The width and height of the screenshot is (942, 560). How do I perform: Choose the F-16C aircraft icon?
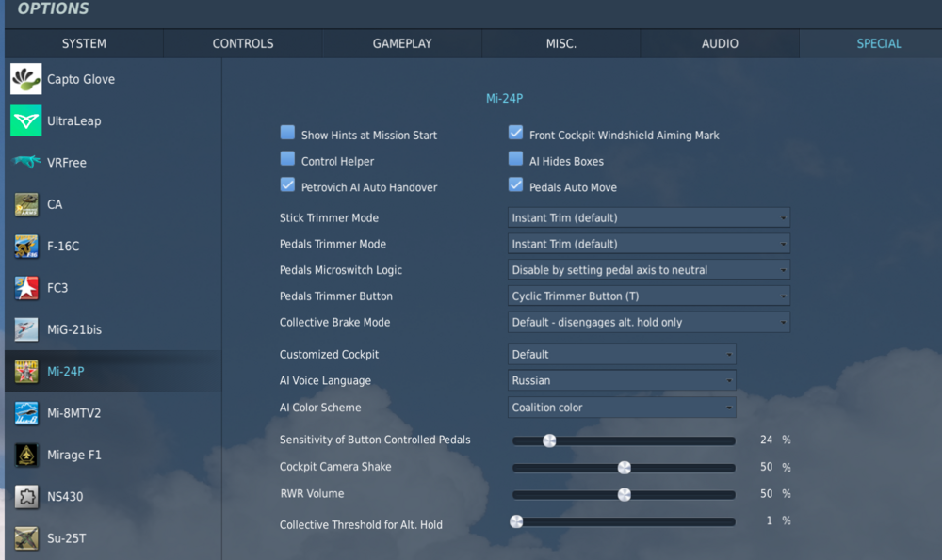[26, 246]
